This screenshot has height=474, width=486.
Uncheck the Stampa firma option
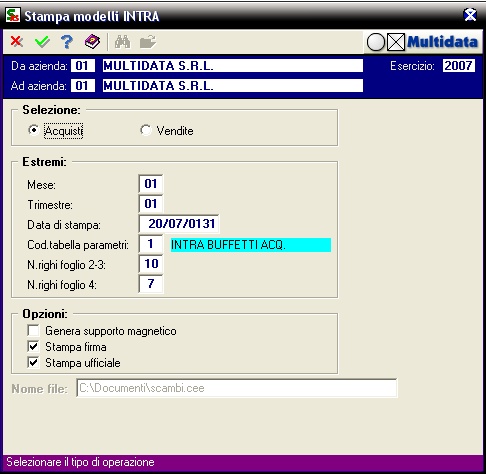click(33, 346)
